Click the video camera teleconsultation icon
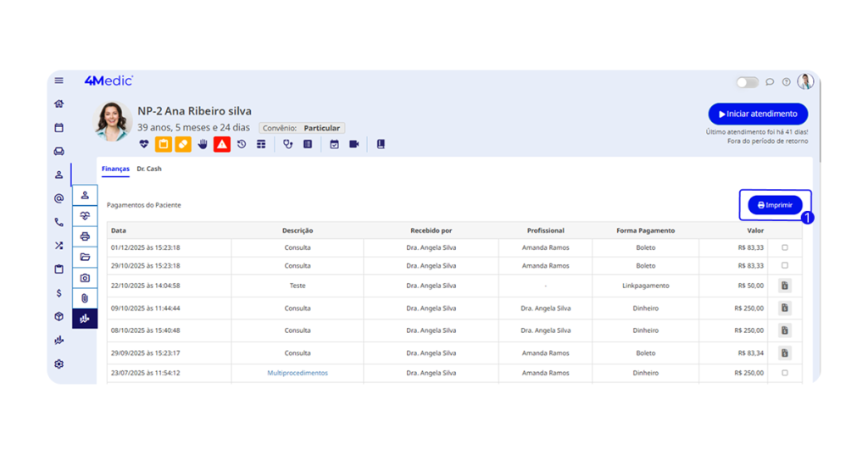This screenshot has width=868, height=455. pyautogui.click(x=354, y=144)
